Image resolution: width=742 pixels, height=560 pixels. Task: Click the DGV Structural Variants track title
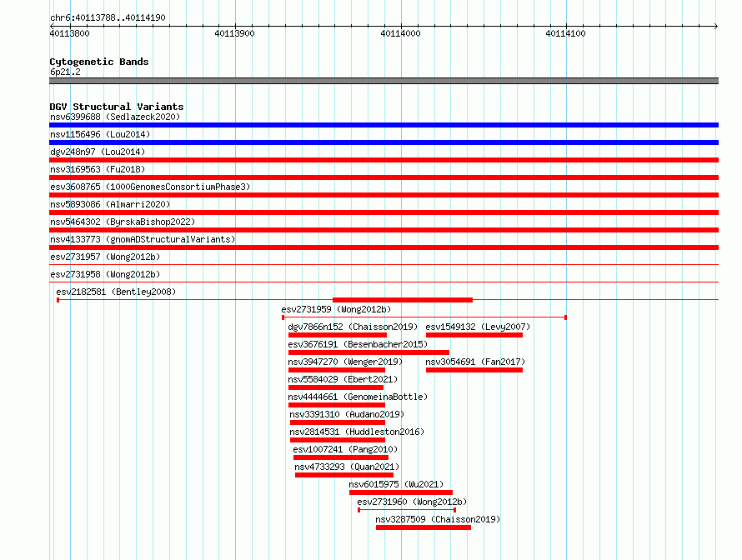click(117, 107)
